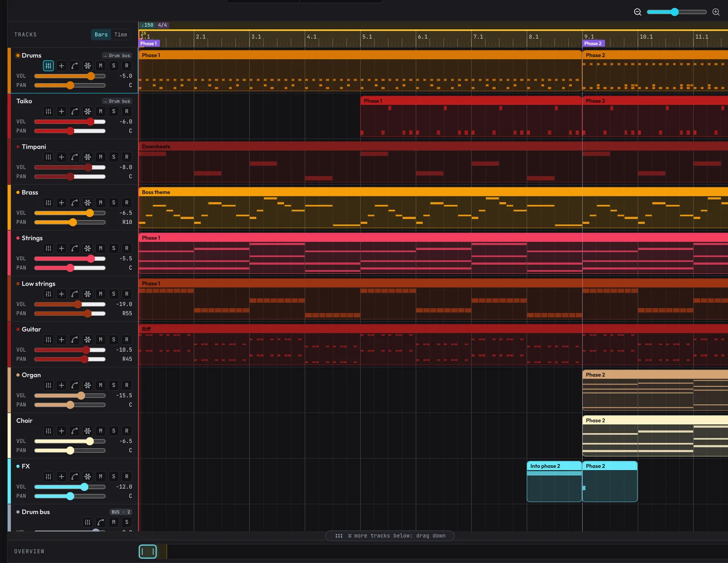Image resolution: width=728 pixels, height=563 pixels.
Task: Open the Drums track mixer settings icon
Action: pyautogui.click(x=48, y=66)
